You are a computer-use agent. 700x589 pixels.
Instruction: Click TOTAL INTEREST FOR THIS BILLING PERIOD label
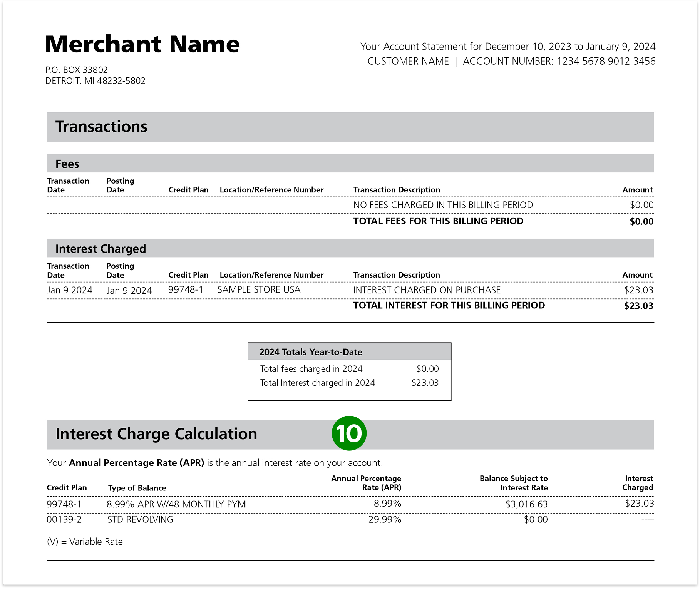(x=449, y=306)
